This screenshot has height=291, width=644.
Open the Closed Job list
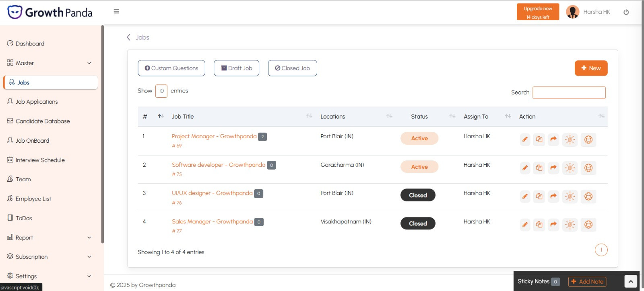click(x=293, y=68)
